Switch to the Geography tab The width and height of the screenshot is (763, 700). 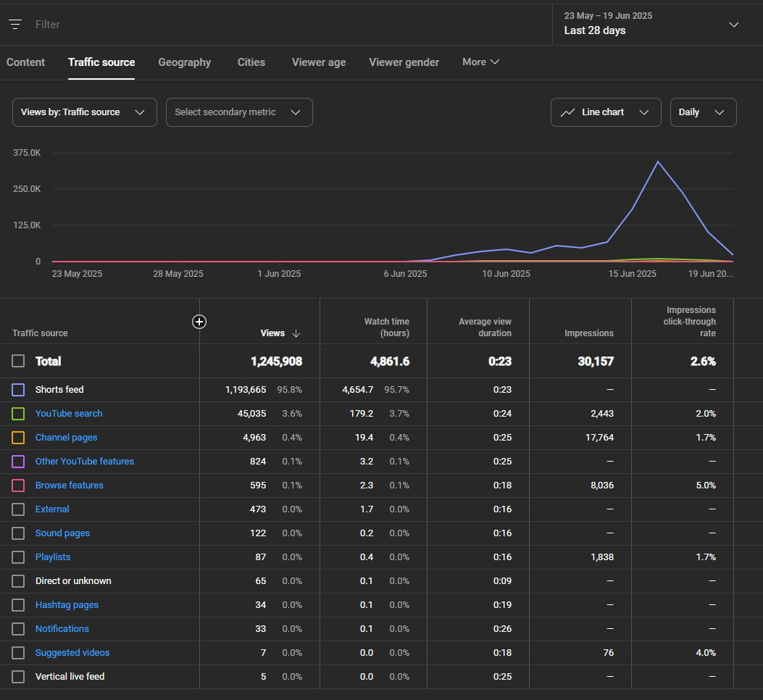pos(185,62)
